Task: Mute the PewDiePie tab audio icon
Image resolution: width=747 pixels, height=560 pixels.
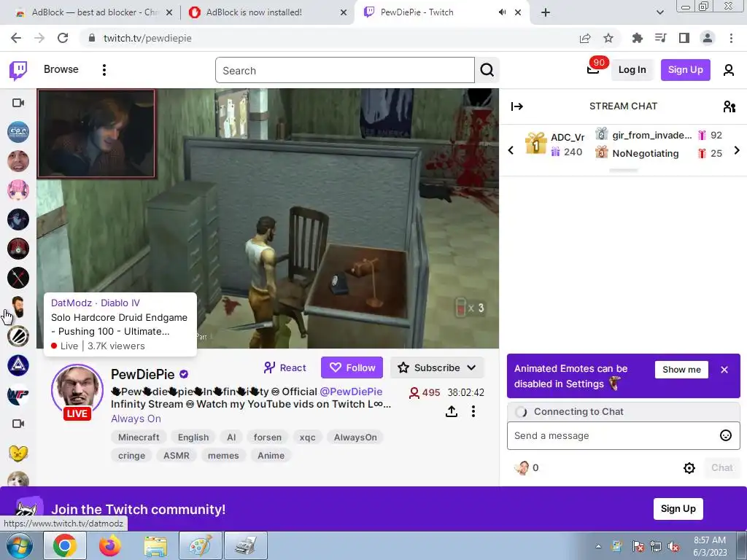Action: pos(502,12)
